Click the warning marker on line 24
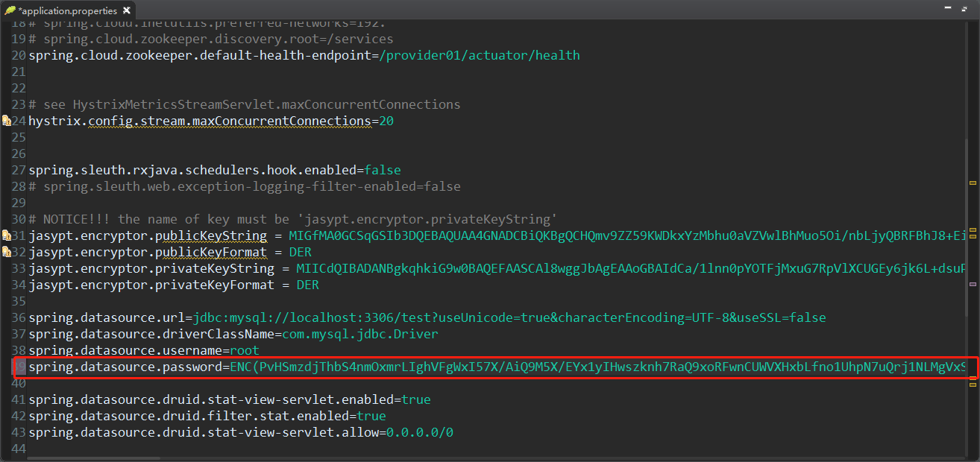Screen dimensions: 980x462 6,121
